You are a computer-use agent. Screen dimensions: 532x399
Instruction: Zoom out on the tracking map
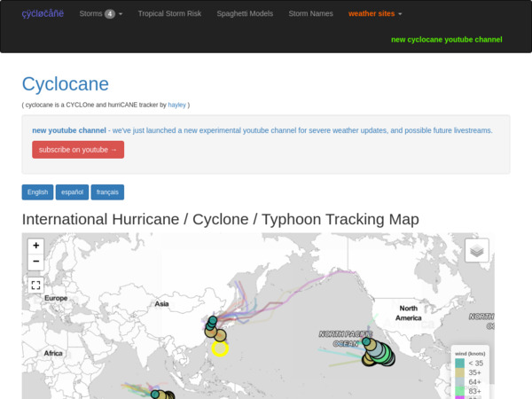(x=36, y=262)
